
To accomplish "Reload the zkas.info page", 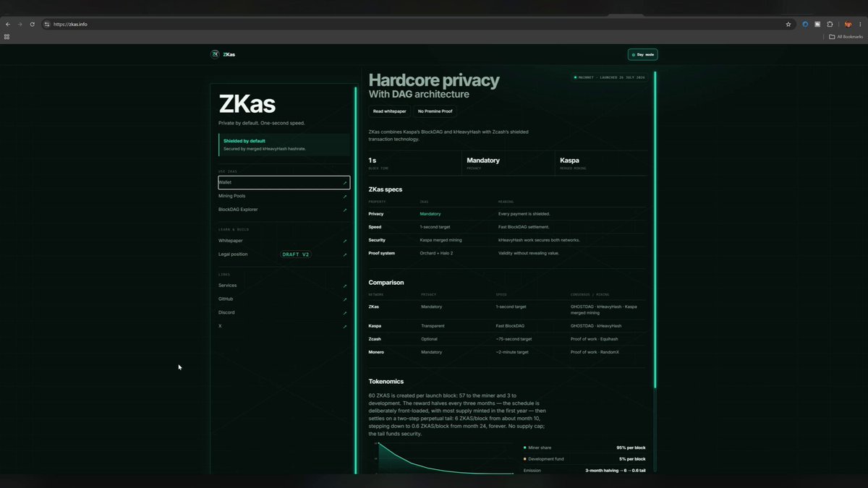I will [x=32, y=24].
